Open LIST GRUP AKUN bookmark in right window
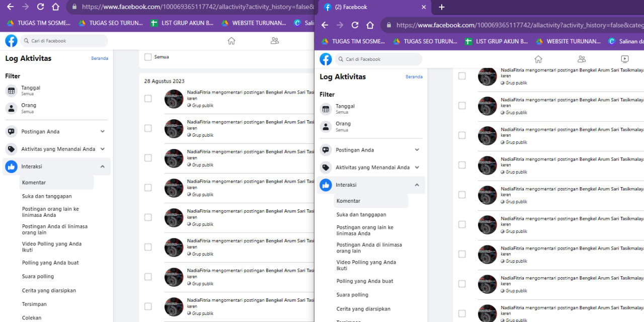Viewport: 644px width, 322px height. point(497,41)
